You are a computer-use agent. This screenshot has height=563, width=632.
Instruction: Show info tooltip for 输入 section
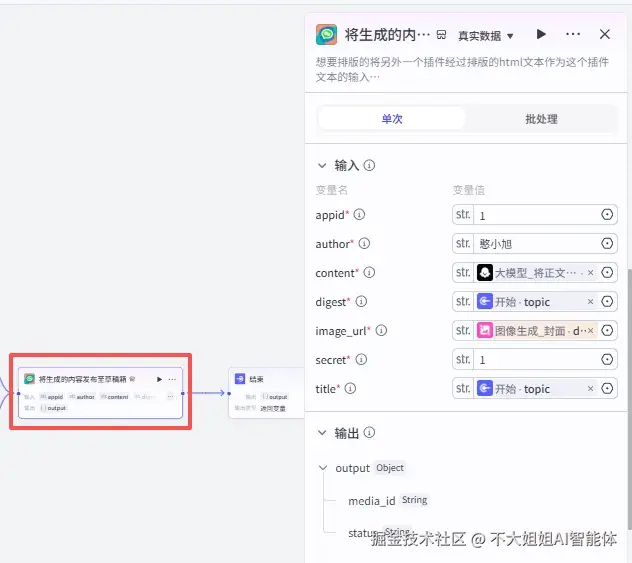(369, 165)
